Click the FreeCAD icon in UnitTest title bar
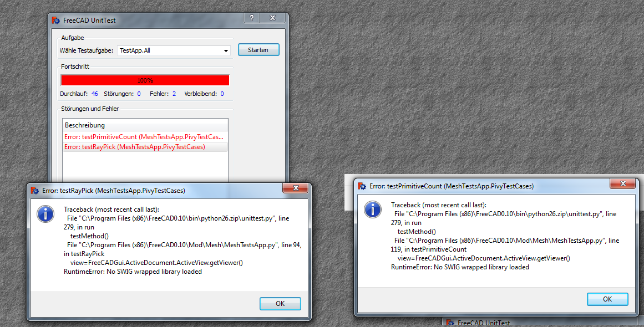644x327 pixels. 56,20
